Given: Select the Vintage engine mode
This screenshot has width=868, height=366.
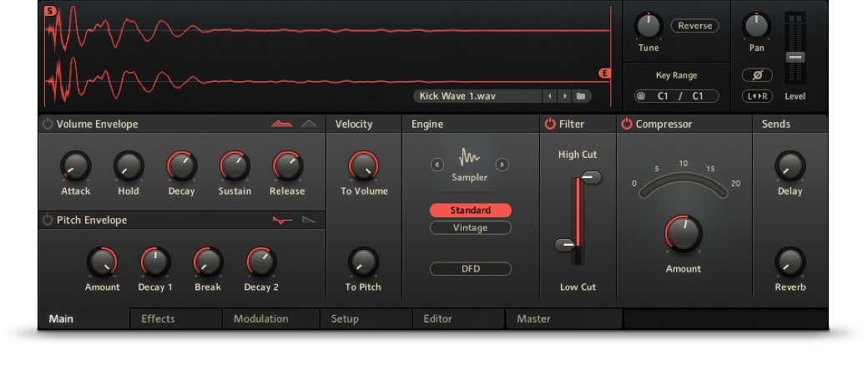Looking at the screenshot, I should click(x=470, y=228).
